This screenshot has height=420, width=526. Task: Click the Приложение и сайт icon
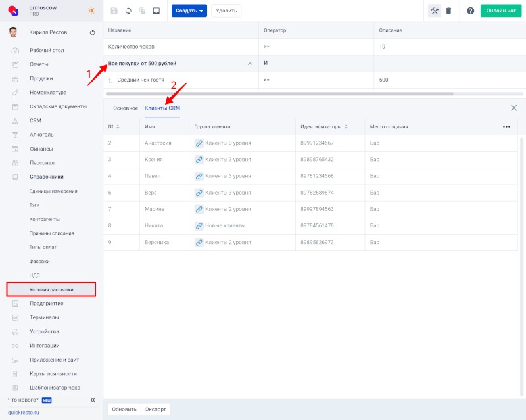coord(15,360)
